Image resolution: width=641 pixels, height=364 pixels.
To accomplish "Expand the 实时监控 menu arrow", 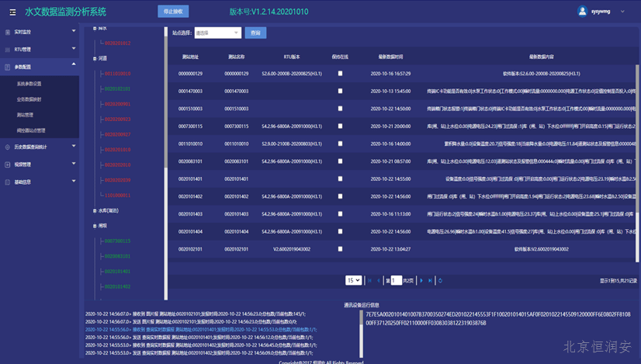I will (74, 31).
